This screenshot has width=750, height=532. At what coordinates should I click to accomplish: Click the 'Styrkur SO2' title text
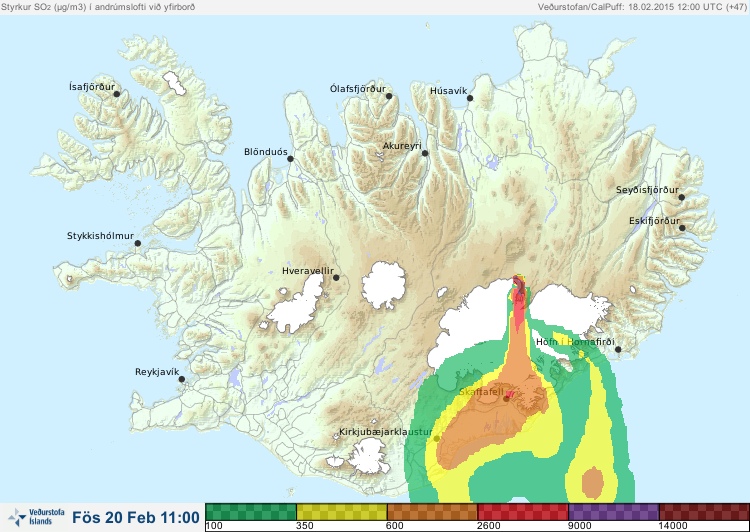pos(98,7)
